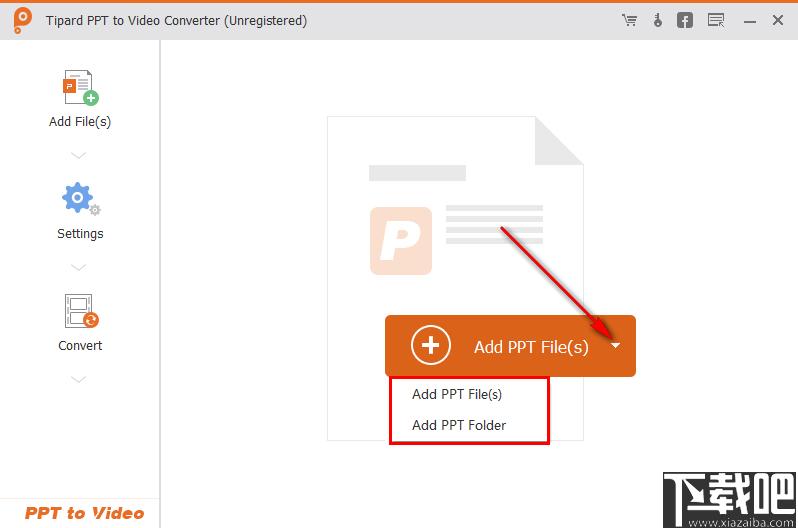Click the Convert sidebar label
The image size is (798, 528).
80,346
